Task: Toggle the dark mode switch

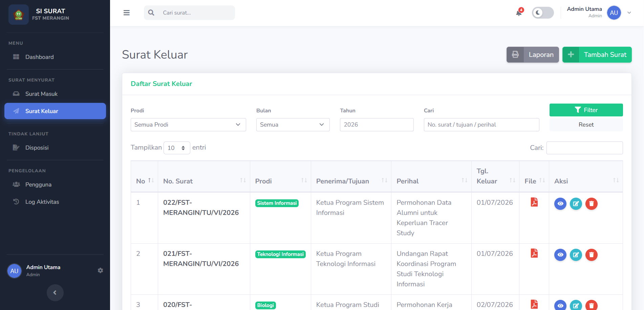Action: [x=543, y=13]
